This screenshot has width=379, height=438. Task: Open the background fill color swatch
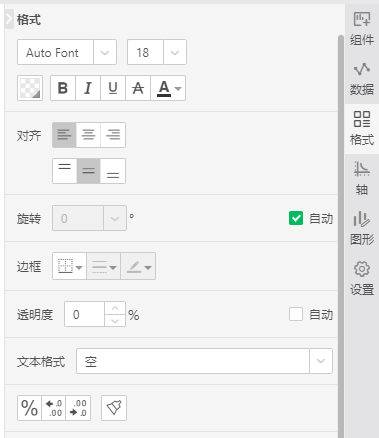30,88
